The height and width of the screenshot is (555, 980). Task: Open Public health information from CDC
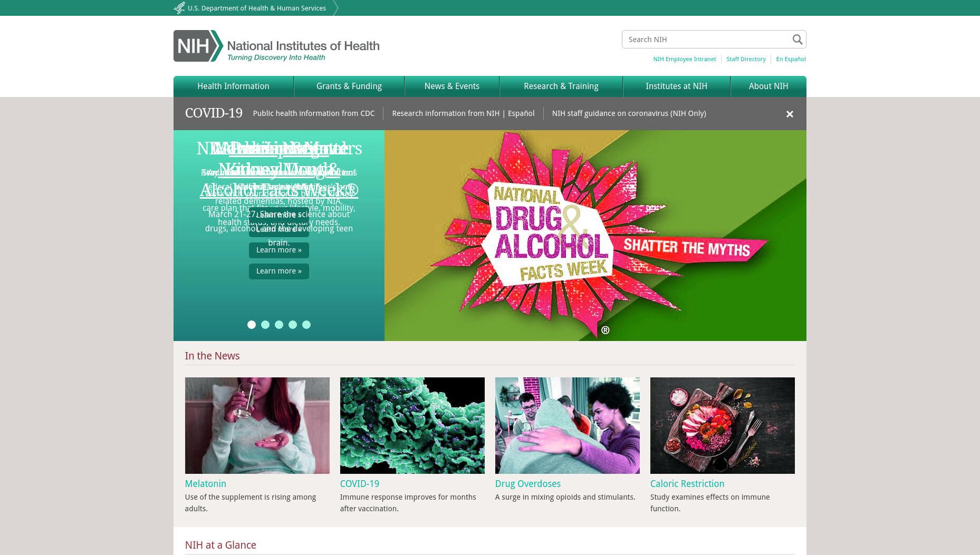(314, 113)
